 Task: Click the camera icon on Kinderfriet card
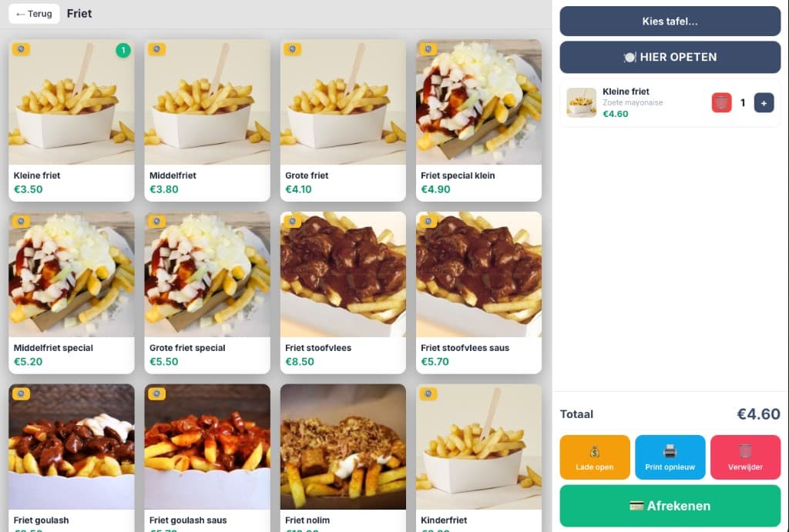coord(428,393)
